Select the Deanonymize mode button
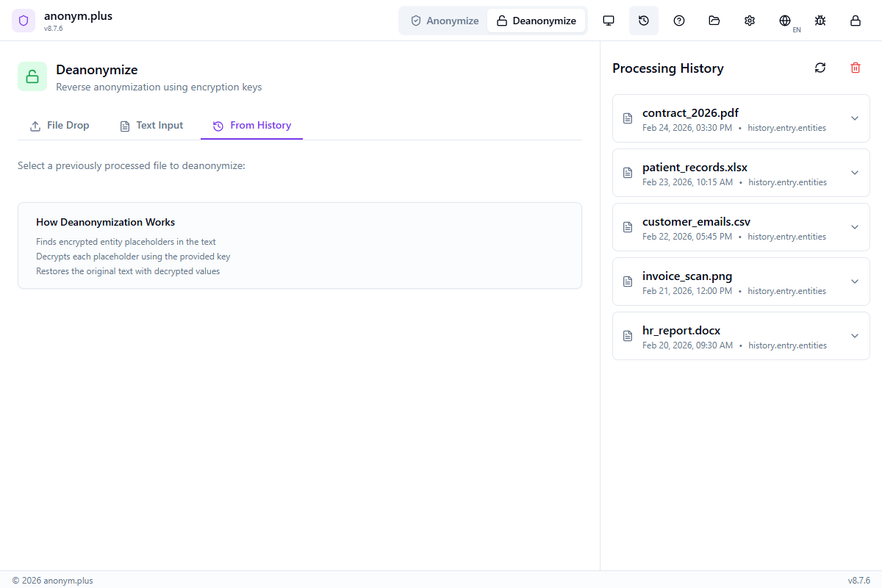The height and width of the screenshot is (588, 882). click(536, 21)
